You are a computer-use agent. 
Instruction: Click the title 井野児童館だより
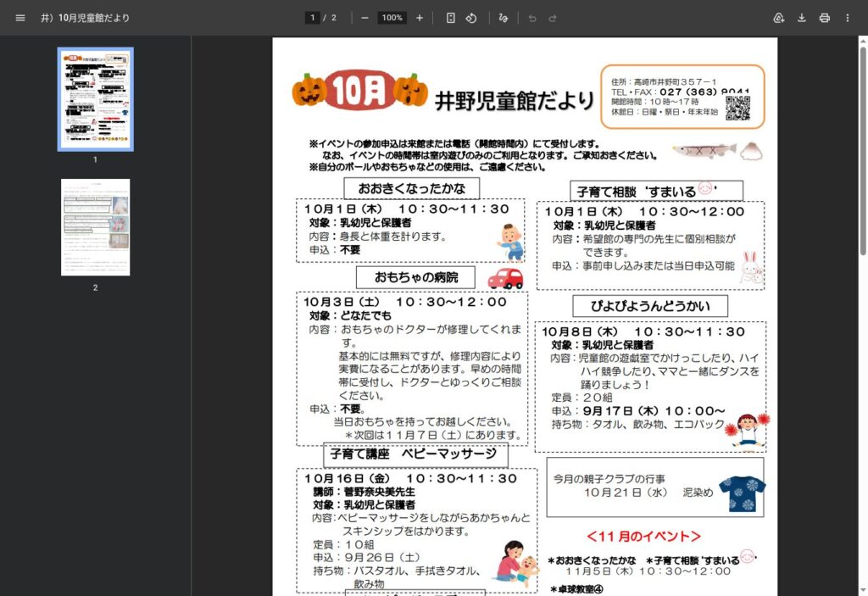pyautogui.click(x=515, y=101)
